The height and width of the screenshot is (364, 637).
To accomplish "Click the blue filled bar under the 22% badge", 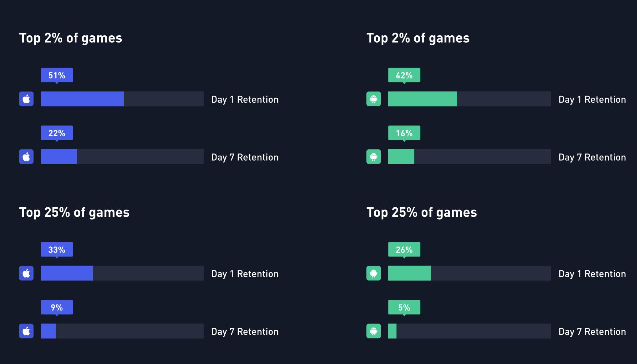I will pos(59,157).
